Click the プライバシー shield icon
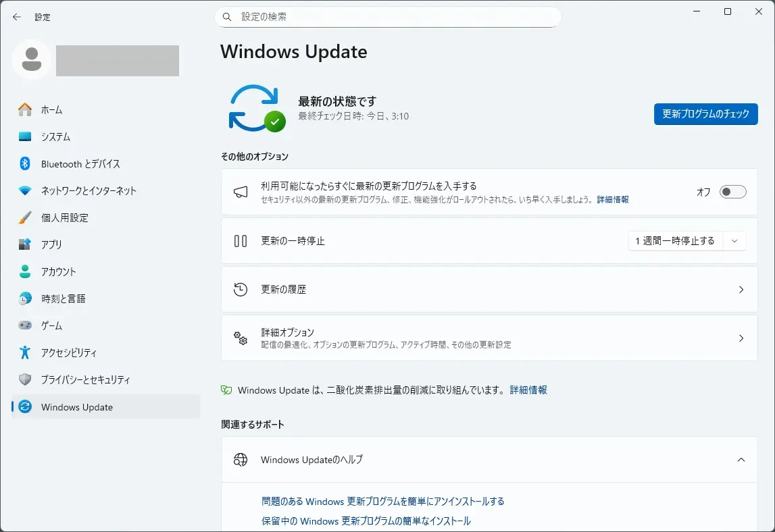Viewport: 775px width, 532px height. click(25, 379)
